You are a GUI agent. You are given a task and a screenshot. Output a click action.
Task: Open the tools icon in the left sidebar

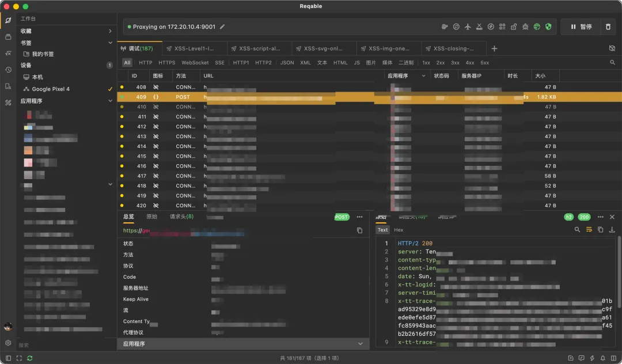[8, 103]
